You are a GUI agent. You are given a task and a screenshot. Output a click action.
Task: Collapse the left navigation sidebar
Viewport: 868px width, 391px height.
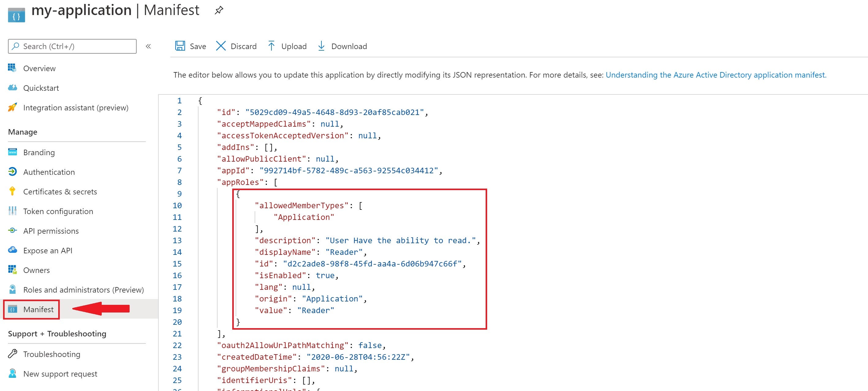[x=148, y=46]
